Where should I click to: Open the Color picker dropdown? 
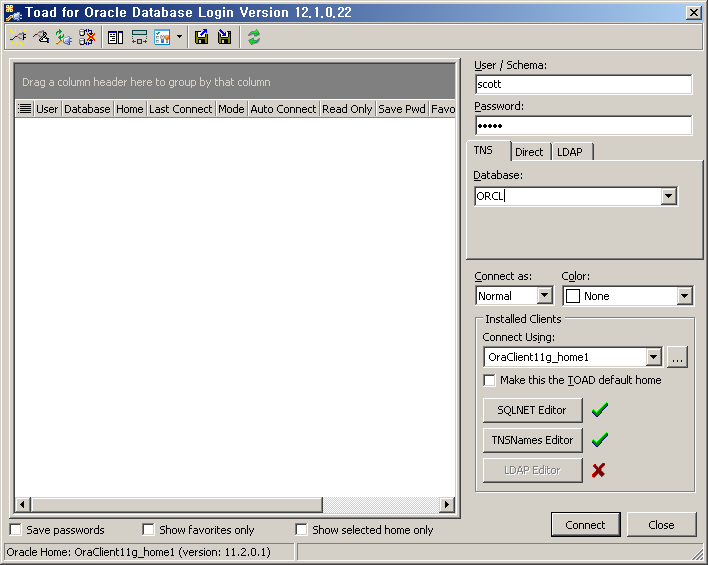684,296
